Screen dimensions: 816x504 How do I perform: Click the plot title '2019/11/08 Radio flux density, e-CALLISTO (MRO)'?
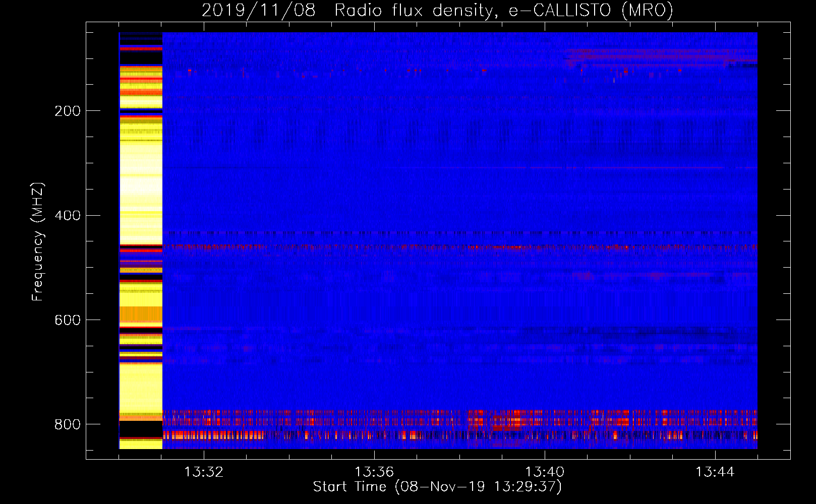pos(437,10)
